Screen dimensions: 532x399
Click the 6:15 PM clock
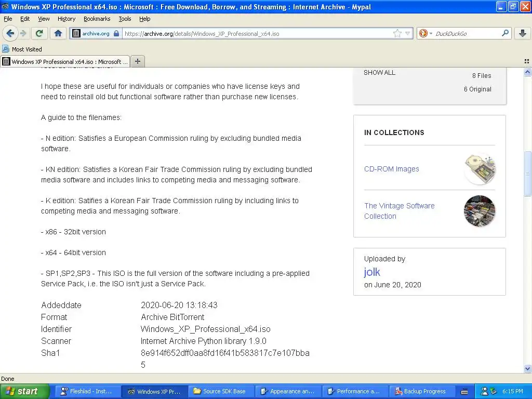(513, 391)
